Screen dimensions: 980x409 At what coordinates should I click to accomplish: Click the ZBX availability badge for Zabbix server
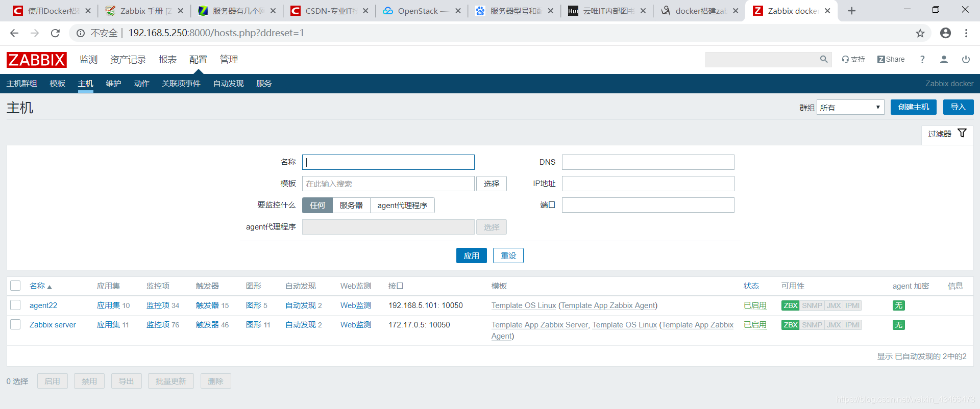[790, 325]
